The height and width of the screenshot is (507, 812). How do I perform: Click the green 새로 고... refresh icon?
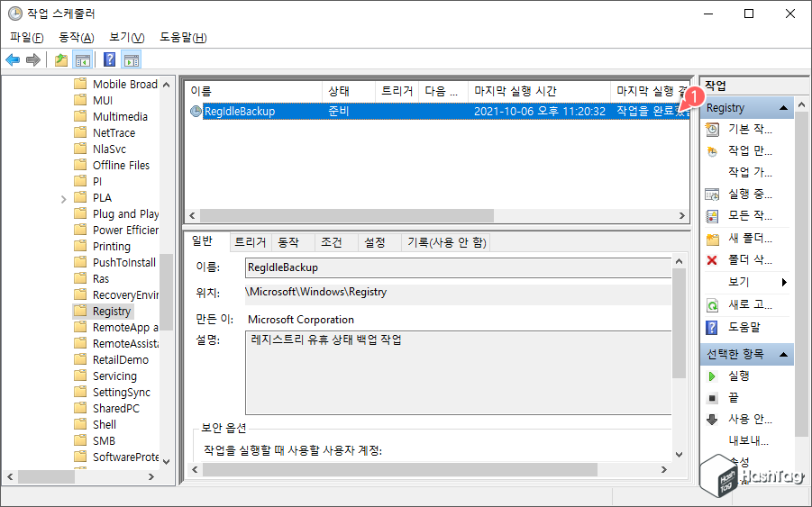tap(713, 305)
